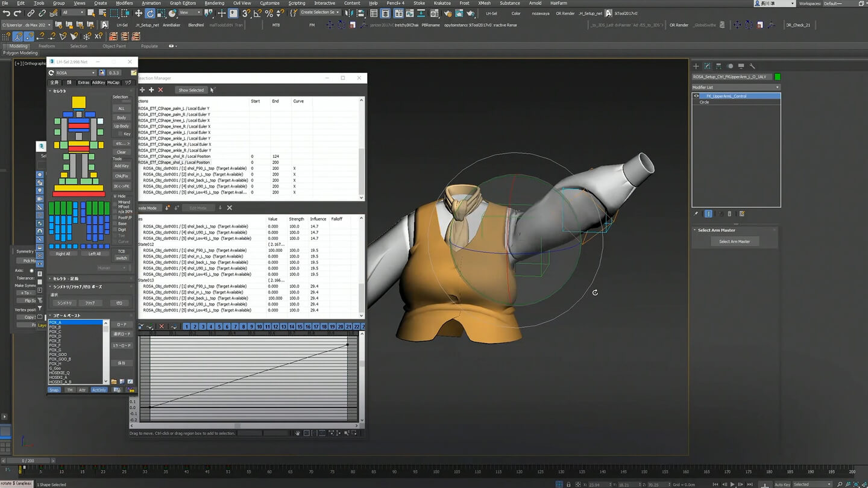Click the Up Body selection button
Image resolution: width=868 pixels, height=488 pixels.
(x=122, y=126)
